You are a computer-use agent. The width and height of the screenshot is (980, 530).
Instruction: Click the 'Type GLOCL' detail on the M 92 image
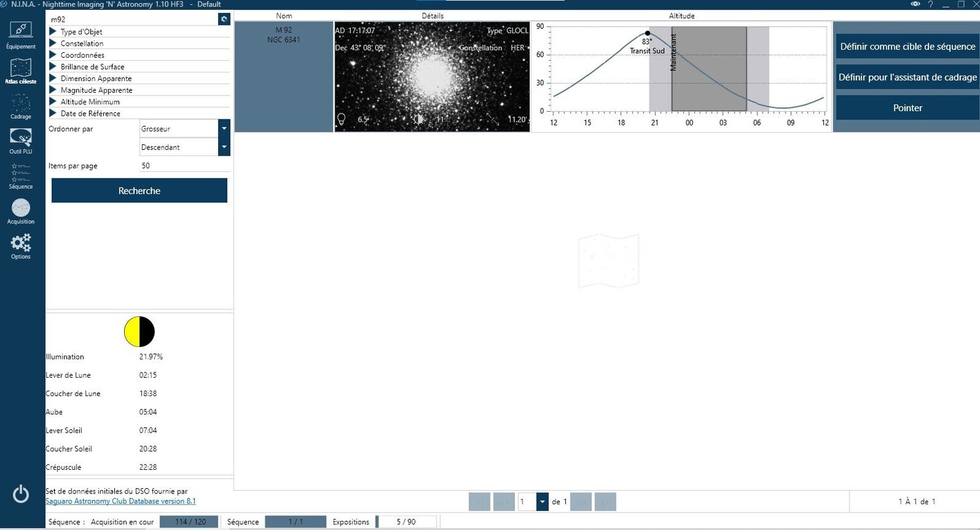pyautogui.click(x=508, y=31)
